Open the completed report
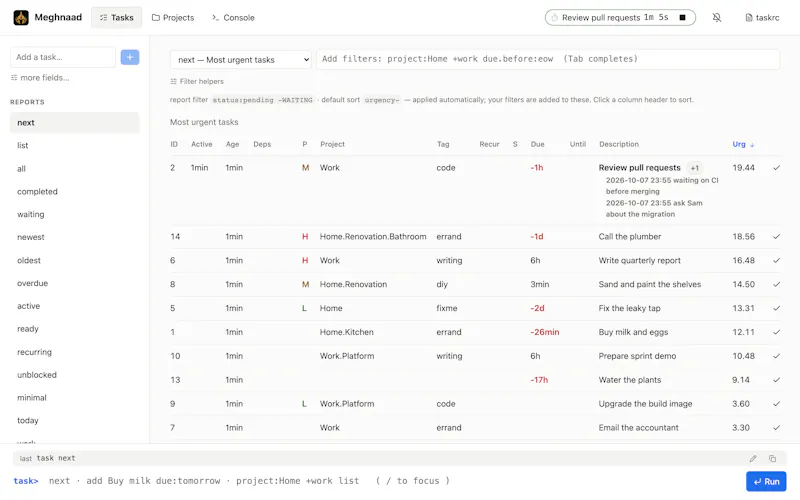The image size is (800, 500). 74,191
